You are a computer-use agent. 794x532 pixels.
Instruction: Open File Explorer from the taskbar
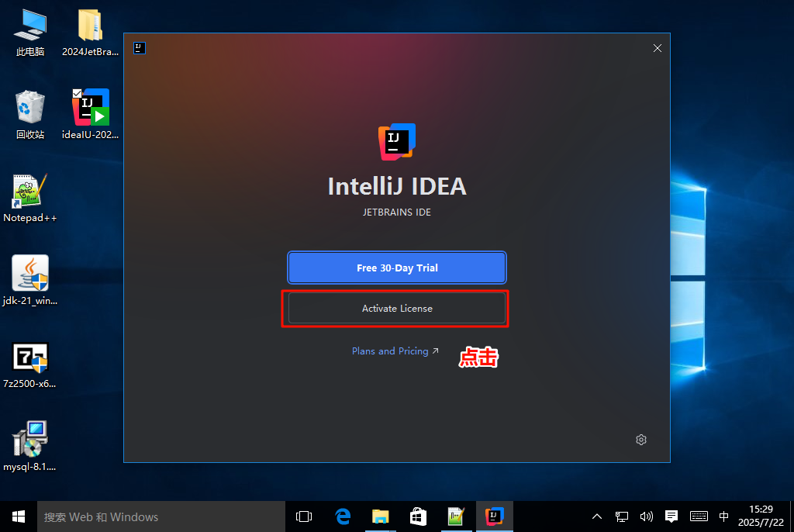click(x=380, y=516)
